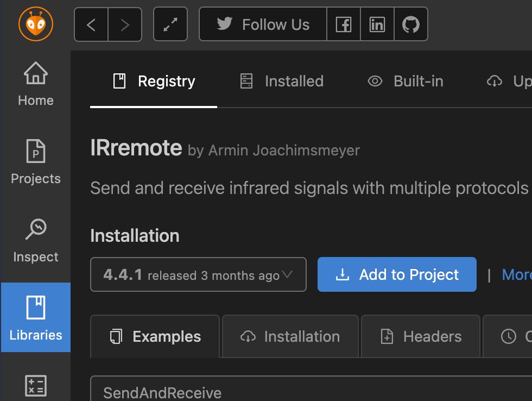Open the SendAndReceive example selector
Screen dimensions: 532x401
[x=311, y=389]
